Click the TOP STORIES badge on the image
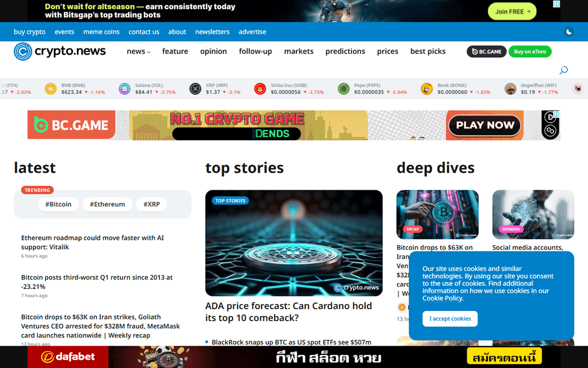Viewport: 588px width, 368px height. pyautogui.click(x=230, y=201)
